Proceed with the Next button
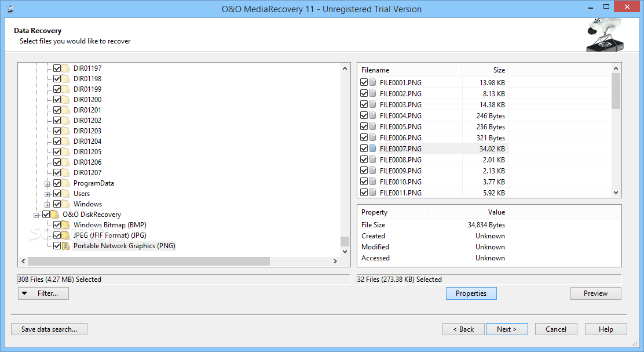The width and height of the screenshot is (644, 352). (507, 329)
